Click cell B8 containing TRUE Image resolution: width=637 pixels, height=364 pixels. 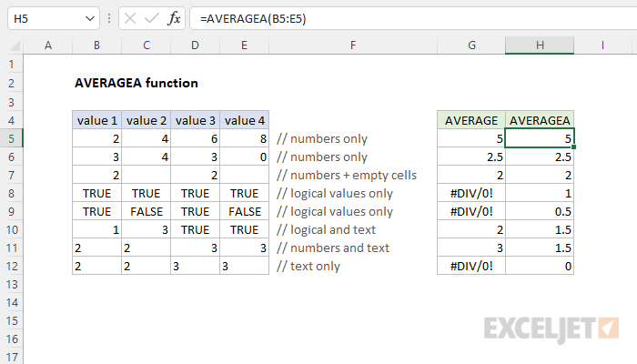(96, 193)
